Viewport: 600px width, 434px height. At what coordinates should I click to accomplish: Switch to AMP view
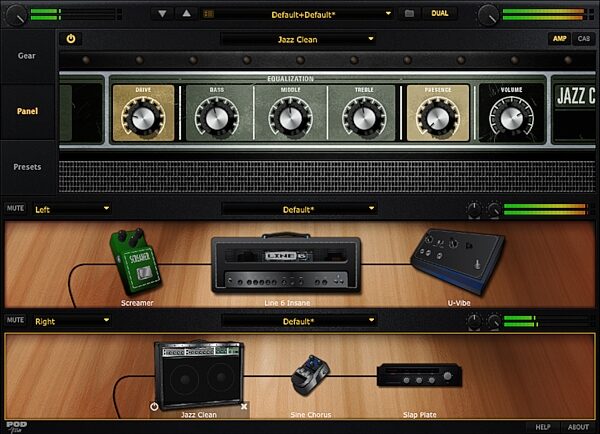click(559, 38)
